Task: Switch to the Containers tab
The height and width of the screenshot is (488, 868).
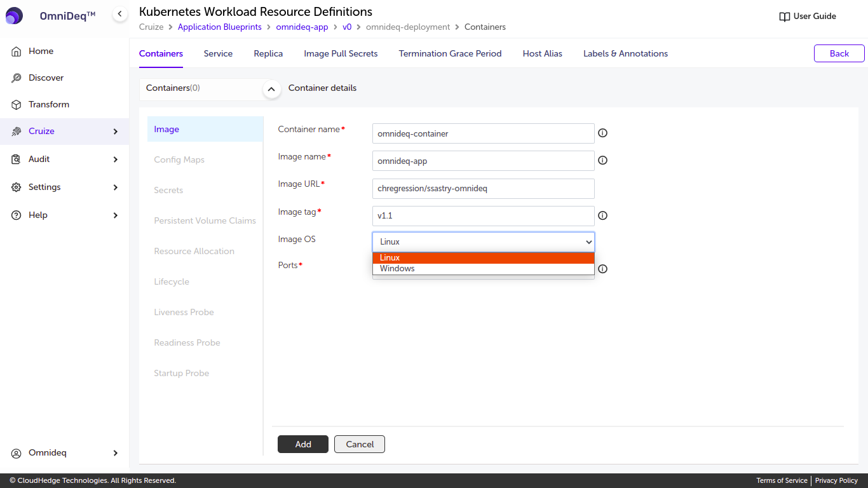Action: pos(161,53)
